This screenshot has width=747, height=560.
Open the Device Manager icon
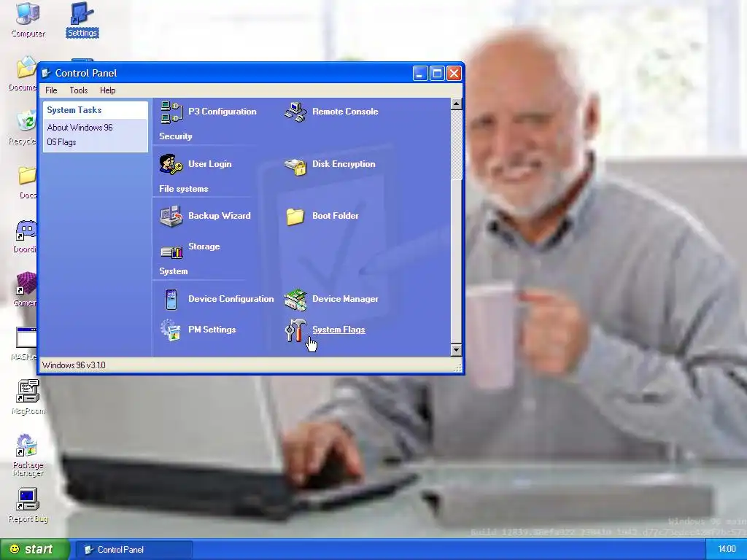point(295,300)
